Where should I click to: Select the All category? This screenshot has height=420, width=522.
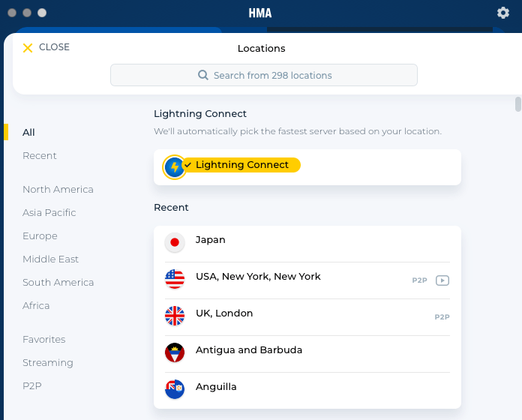tap(28, 133)
